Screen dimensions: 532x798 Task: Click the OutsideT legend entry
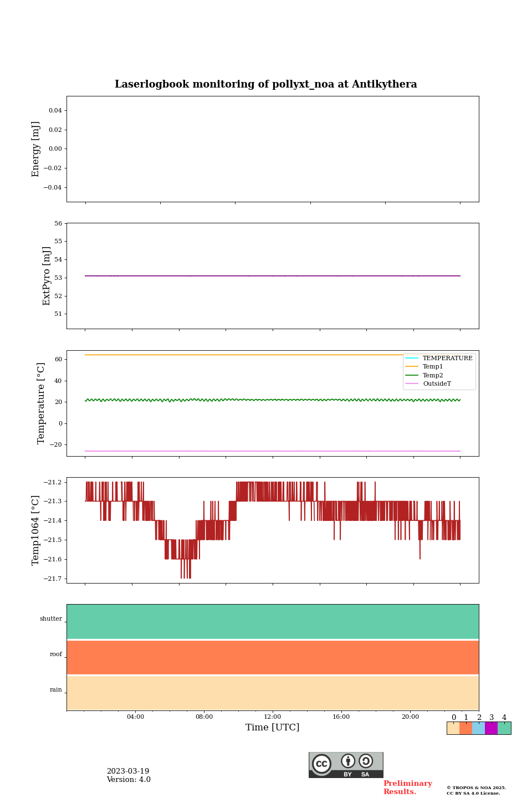(x=428, y=383)
